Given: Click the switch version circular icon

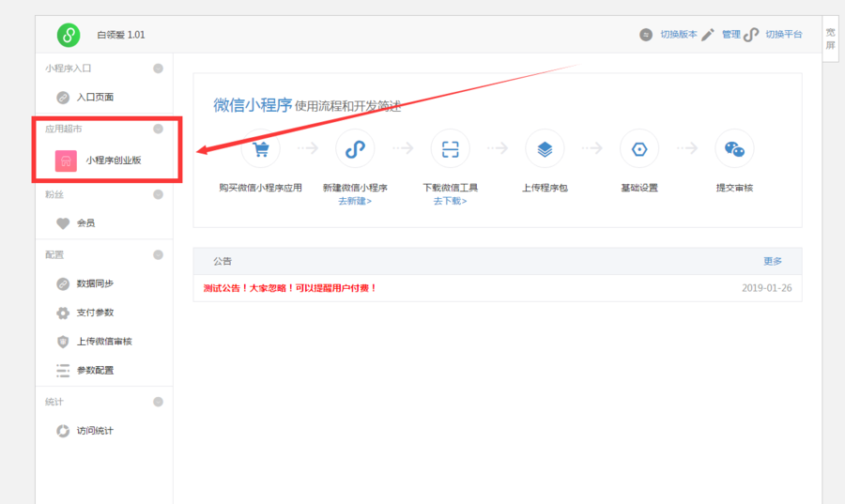Looking at the screenshot, I should [x=646, y=35].
